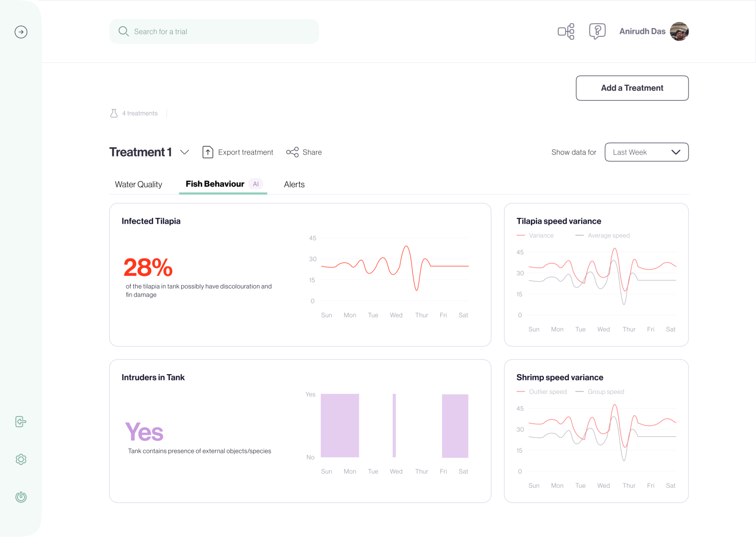756x537 pixels.
Task: Open the hierarchy diagram icon in header
Action: [x=566, y=31]
